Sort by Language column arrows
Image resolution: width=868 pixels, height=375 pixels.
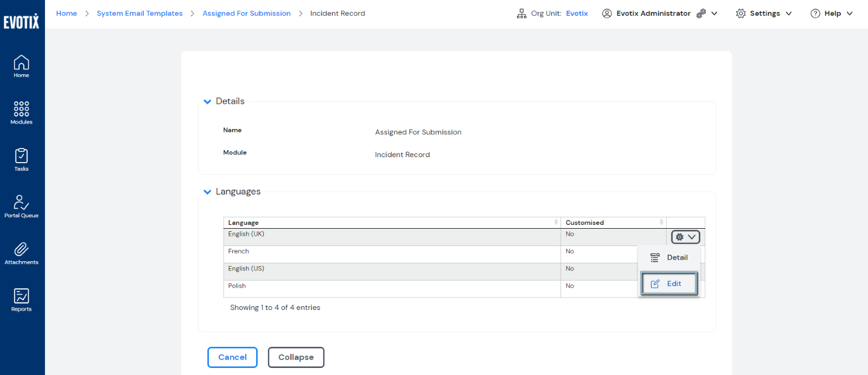coord(556,222)
